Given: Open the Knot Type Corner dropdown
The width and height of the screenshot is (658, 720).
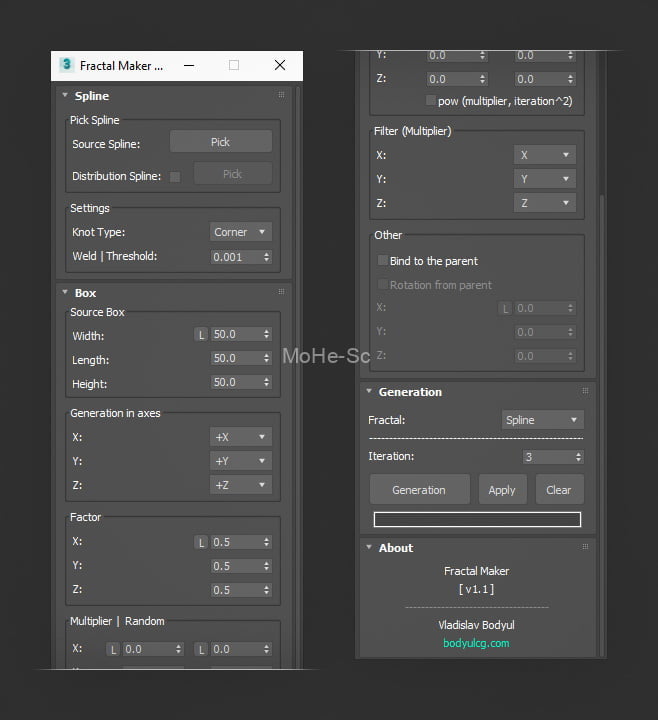Looking at the screenshot, I should point(241,232).
